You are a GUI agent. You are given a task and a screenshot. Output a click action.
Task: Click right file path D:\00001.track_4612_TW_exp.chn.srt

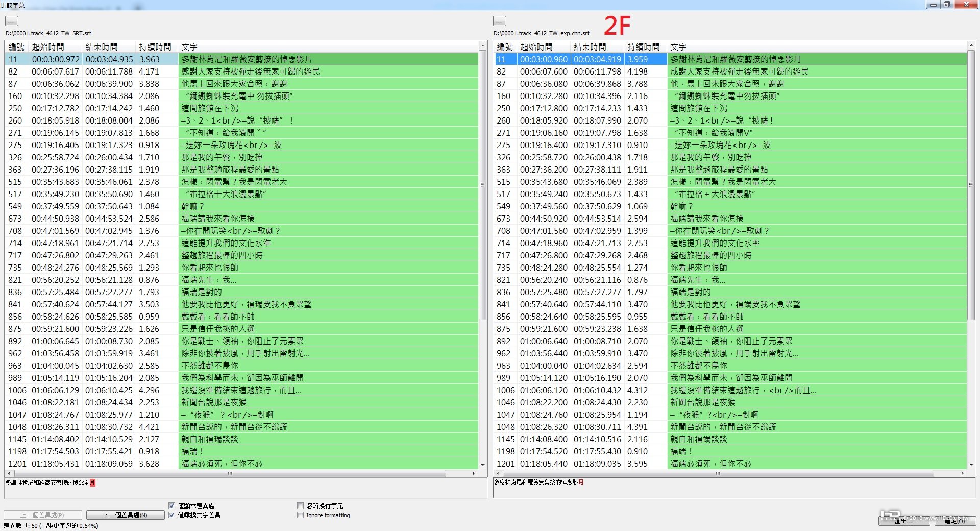(x=542, y=33)
